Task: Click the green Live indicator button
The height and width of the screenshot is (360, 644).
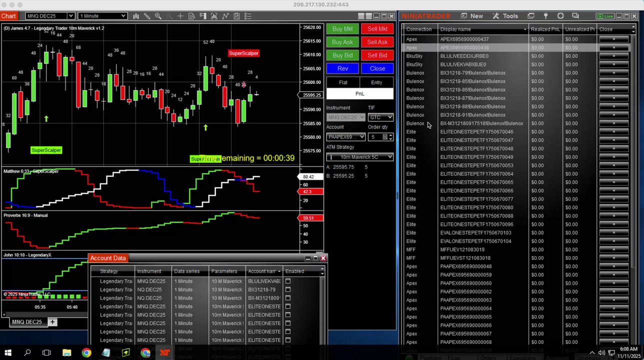Action: click(x=605, y=16)
